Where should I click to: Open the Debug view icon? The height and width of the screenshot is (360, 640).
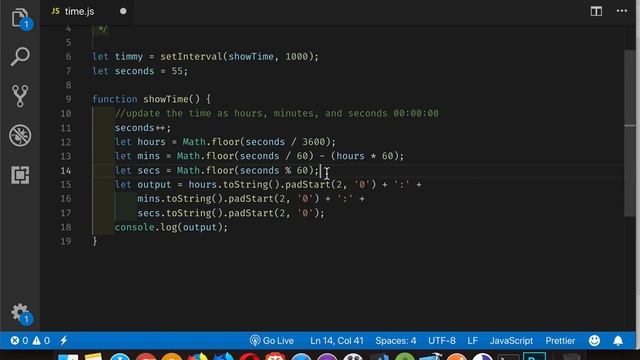click(20, 135)
